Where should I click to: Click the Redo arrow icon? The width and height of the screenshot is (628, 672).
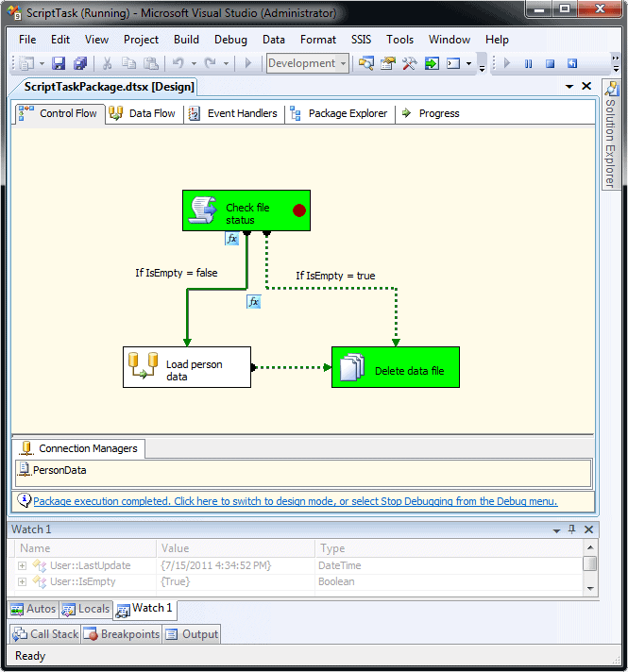pos(210,63)
